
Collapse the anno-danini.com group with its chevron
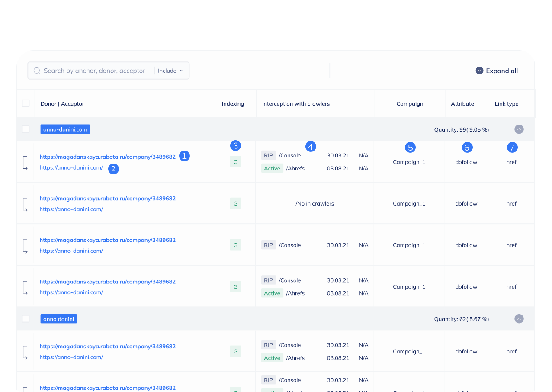pyautogui.click(x=519, y=129)
